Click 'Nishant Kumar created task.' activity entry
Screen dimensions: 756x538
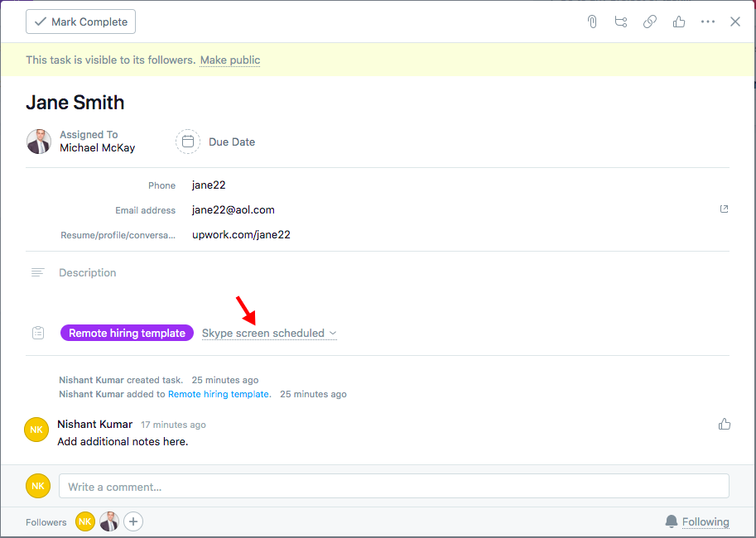click(121, 380)
